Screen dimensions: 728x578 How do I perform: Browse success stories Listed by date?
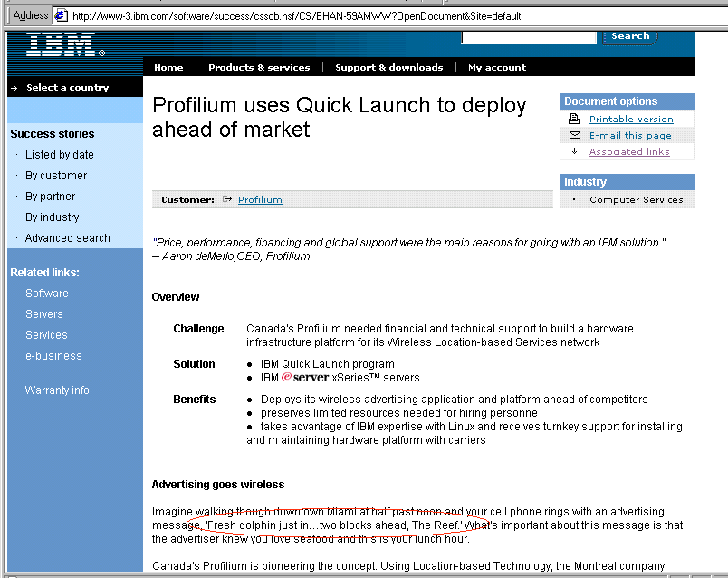coord(60,155)
